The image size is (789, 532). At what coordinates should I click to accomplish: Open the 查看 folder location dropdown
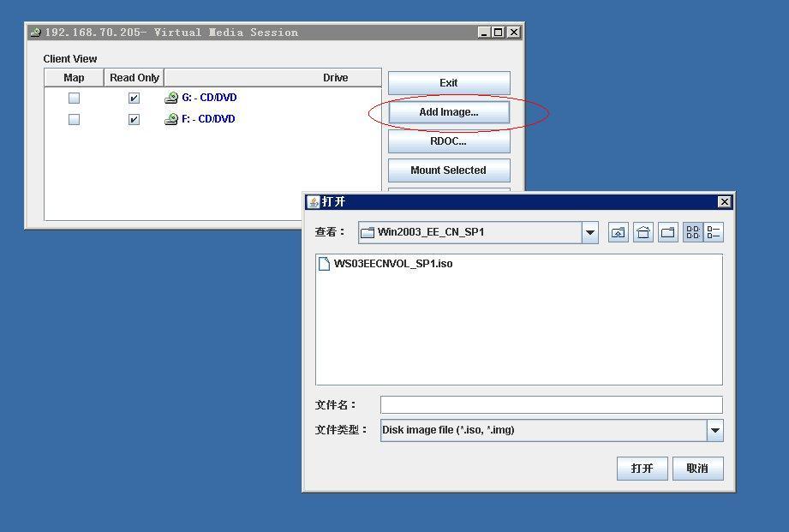point(589,232)
